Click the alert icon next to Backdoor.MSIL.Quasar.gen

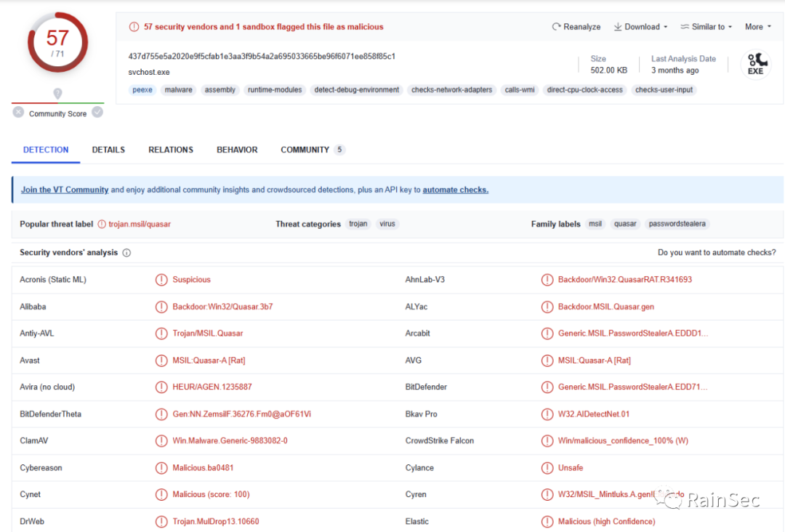coord(547,307)
